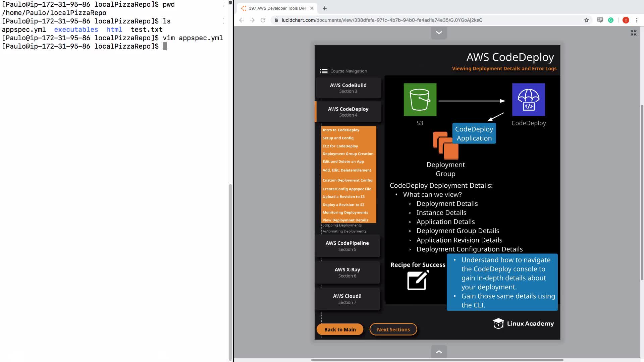Open the Stopping Deployments lesson link
Image resolution: width=644 pixels, height=362 pixels.
(x=342, y=225)
